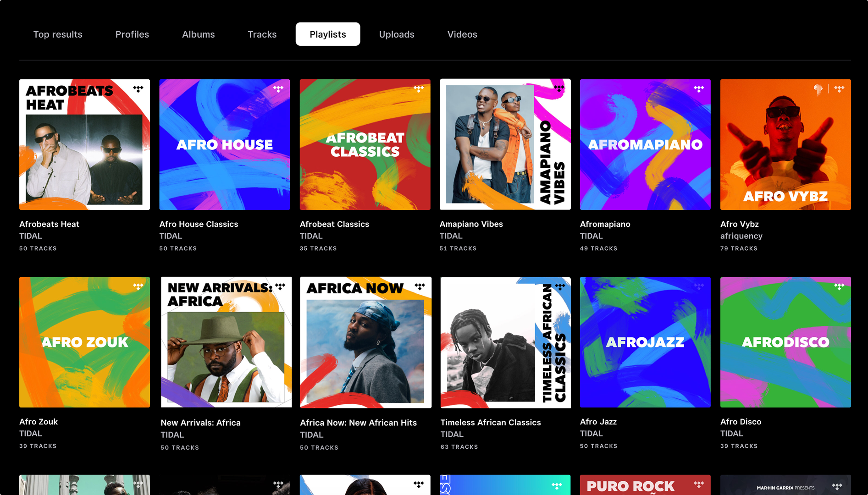The height and width of the screenshot is (495, 868).
Task: Click "50 TRACKS" under Afrobeats Heat
Action: pos(38,248)
